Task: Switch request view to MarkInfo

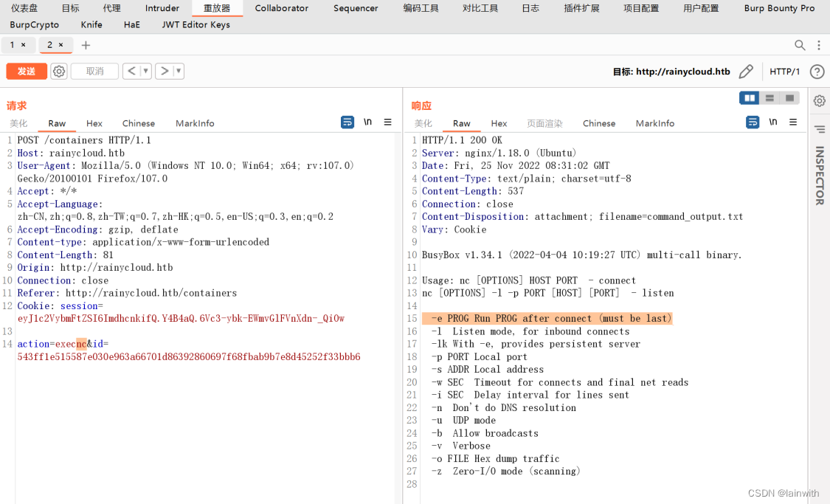Action: coord(195,123)
